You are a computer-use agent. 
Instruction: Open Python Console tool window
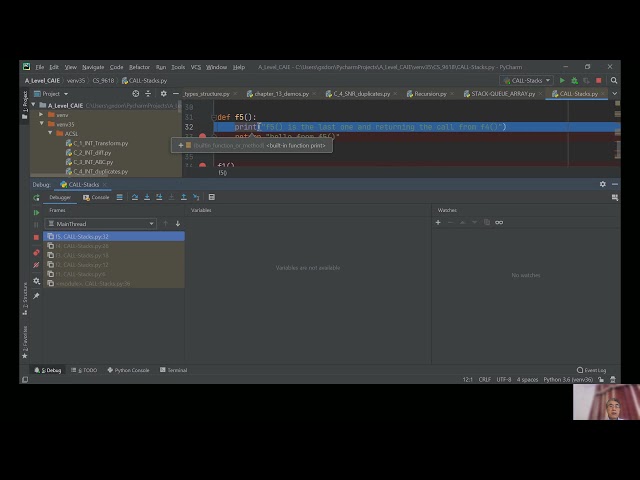click(128, 370)
